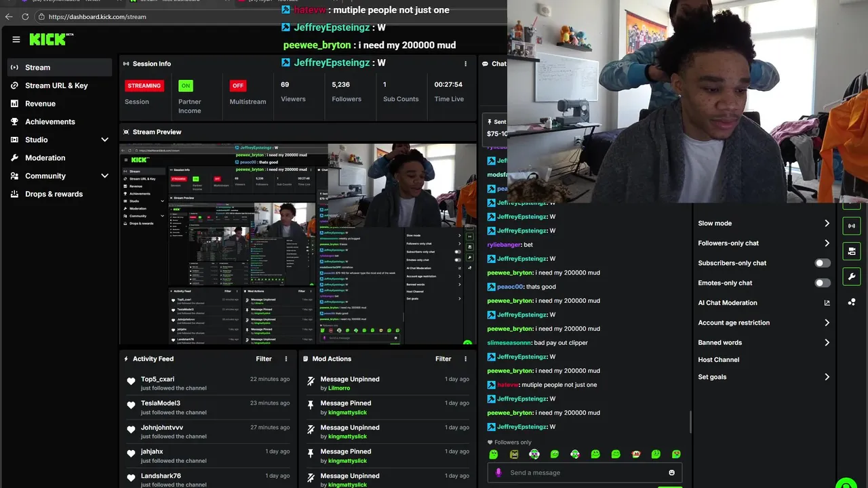View site info icon in address bar
Screen dimensions: 868x488
41,16
